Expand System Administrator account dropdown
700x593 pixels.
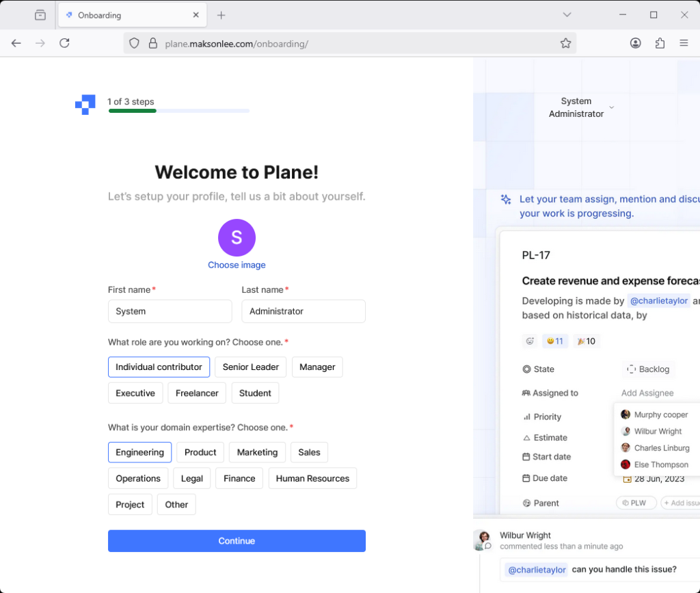tap(581, 107)
